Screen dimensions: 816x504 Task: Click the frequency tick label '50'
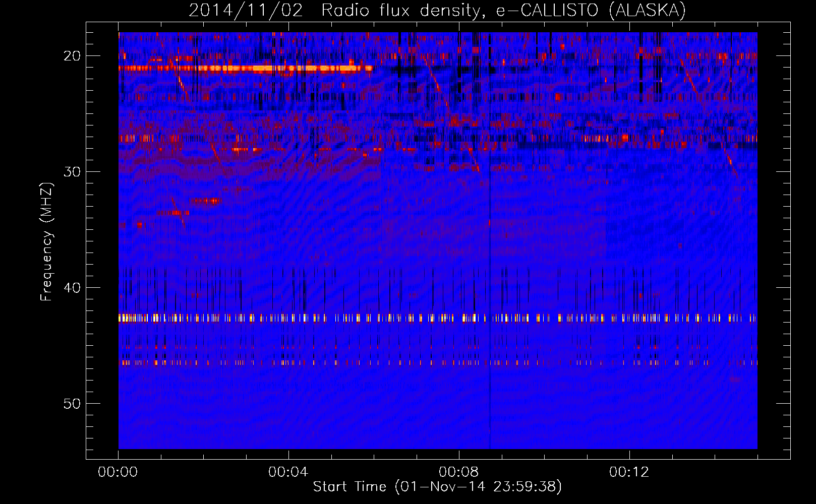pyautogui.click(x=72, y=403)
